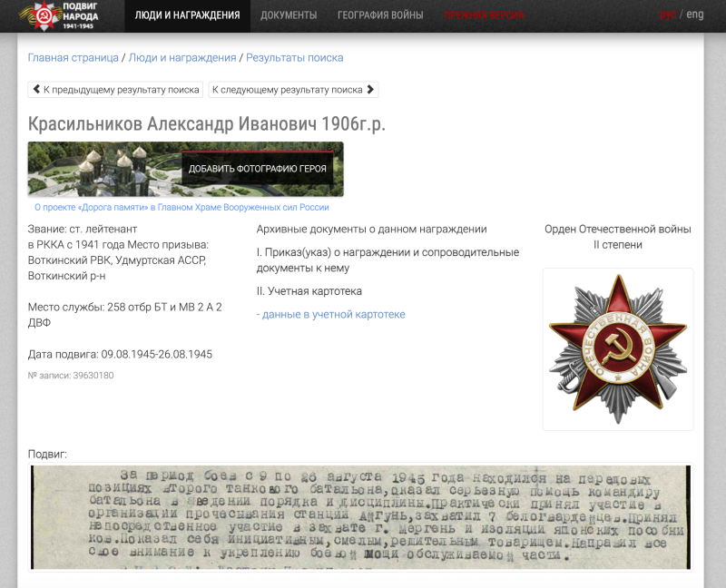Click the Подвиг народа site logo

tap(60, 15)
